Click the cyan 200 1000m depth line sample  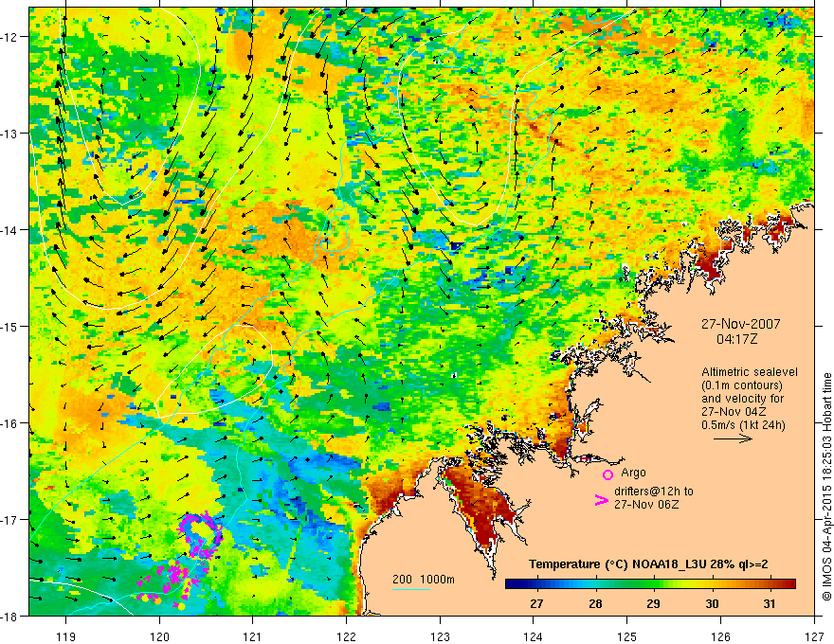point(411,589)
